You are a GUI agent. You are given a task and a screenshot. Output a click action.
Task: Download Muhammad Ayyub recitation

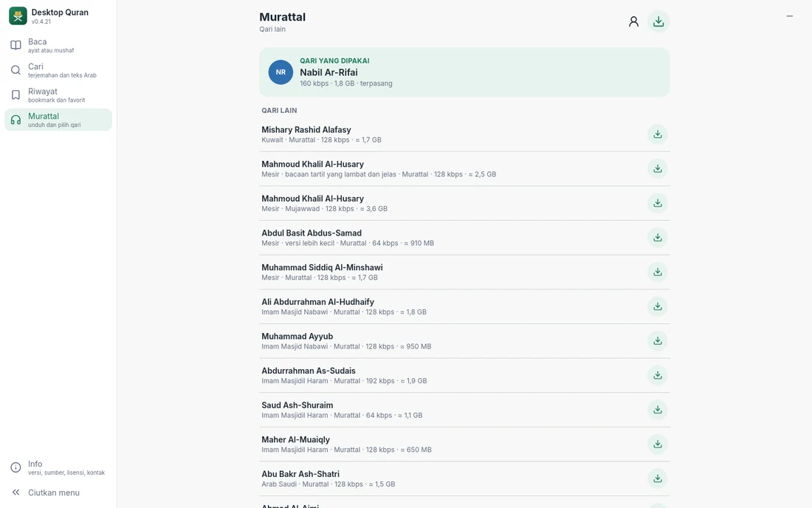(657, 341)
